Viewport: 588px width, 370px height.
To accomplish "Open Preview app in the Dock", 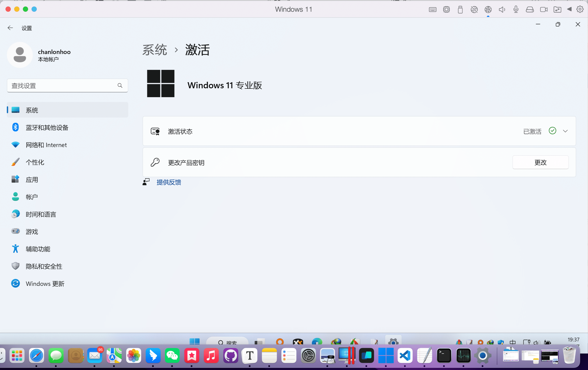I will pos(327,355).
